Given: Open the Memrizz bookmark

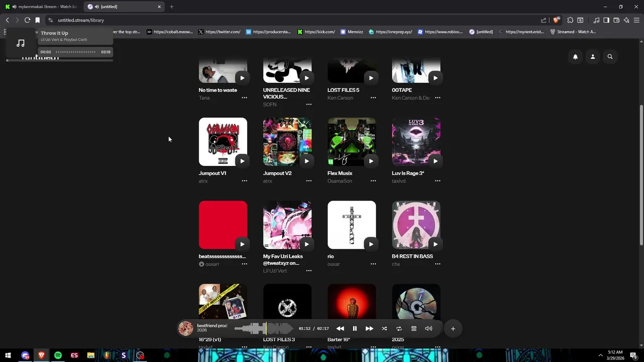Looking at the screenshot, I should tap(352, 32).
